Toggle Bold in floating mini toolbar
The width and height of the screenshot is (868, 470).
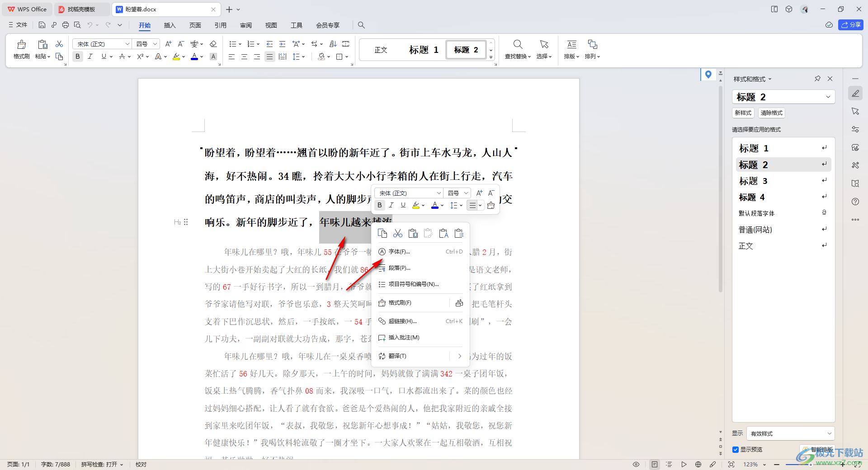380,205
